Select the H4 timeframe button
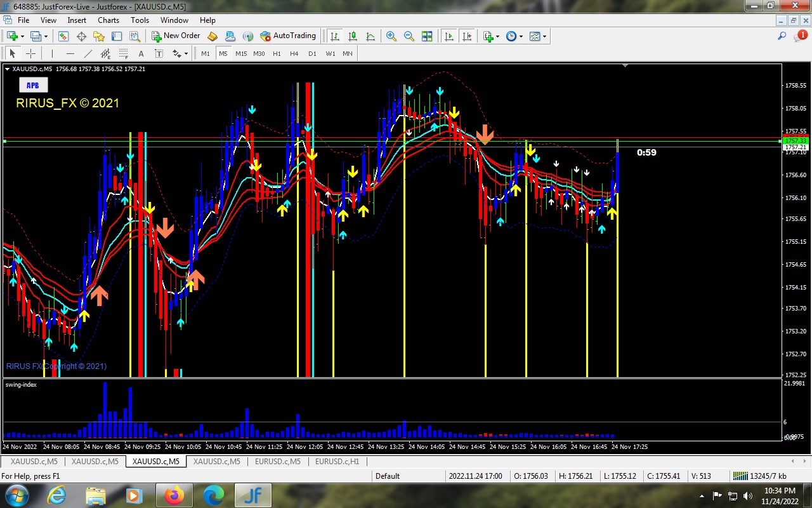 (x=294, y=54)
